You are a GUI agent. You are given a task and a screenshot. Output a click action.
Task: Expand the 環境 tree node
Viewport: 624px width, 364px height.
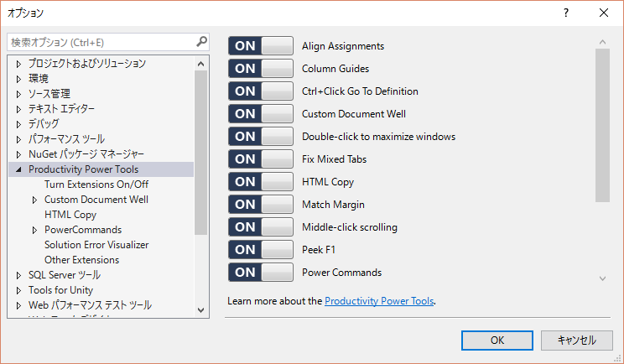pyautogui.click(x=18, y=79)
